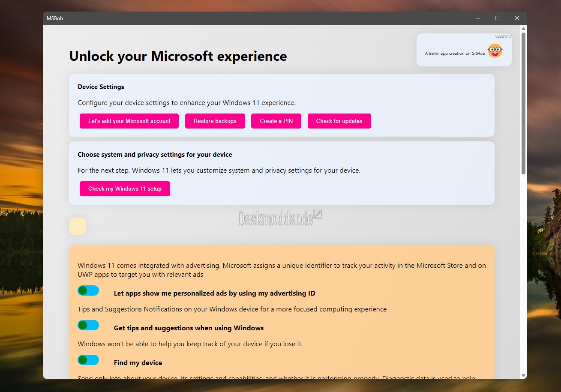Screen dimensions: 561x392
Task: Click the small yellow square box
Action: pos(78,226)
